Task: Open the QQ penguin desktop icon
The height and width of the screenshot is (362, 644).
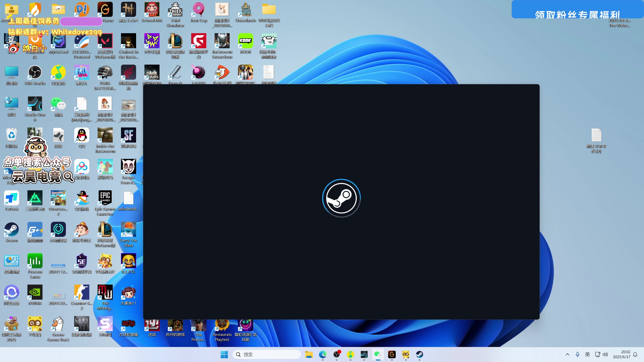Action: 82,138
